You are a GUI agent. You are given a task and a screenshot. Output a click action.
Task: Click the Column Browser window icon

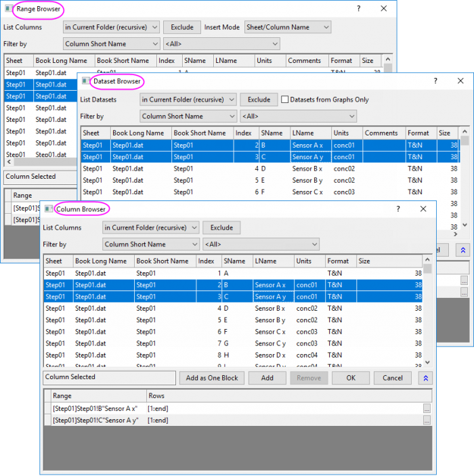click(48, 209)
